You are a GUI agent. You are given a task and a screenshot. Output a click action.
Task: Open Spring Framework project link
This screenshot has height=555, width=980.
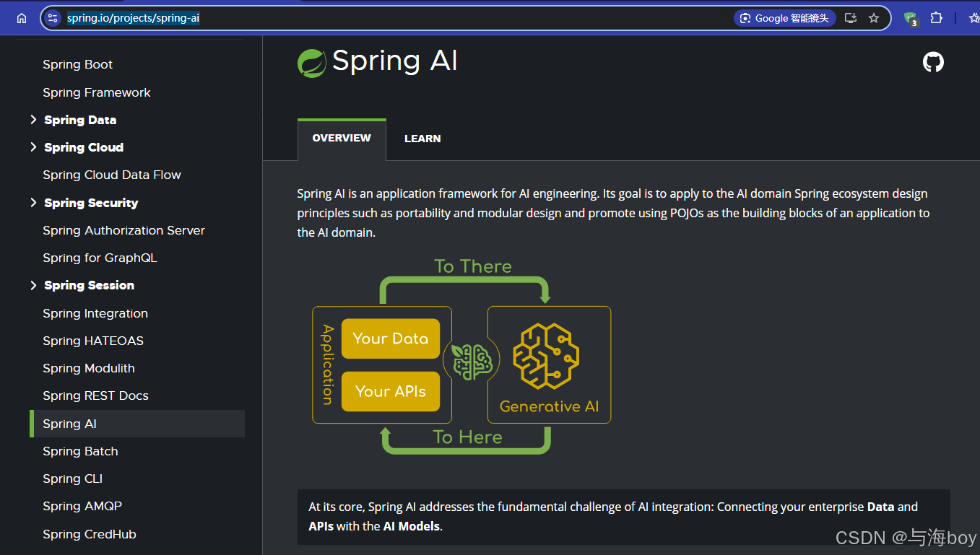[x=97, y=92]
